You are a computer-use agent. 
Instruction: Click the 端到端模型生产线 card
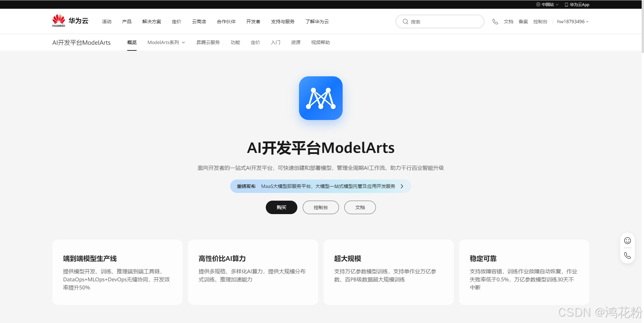pos(117,272)
